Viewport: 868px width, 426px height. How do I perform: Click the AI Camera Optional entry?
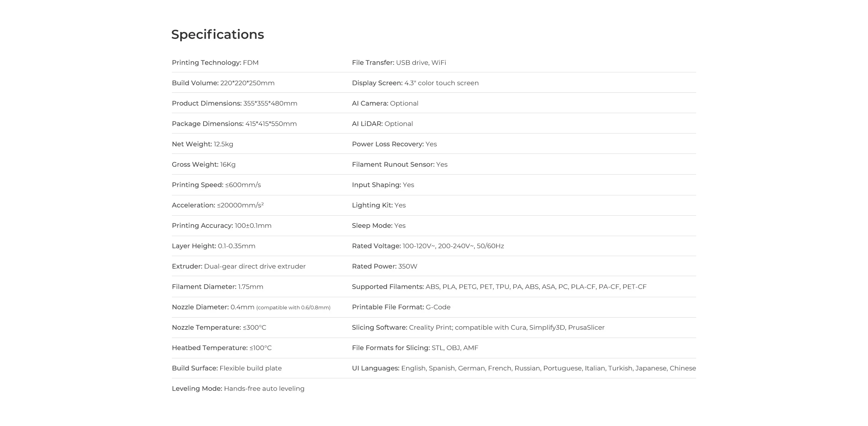[x=385, y=103]
